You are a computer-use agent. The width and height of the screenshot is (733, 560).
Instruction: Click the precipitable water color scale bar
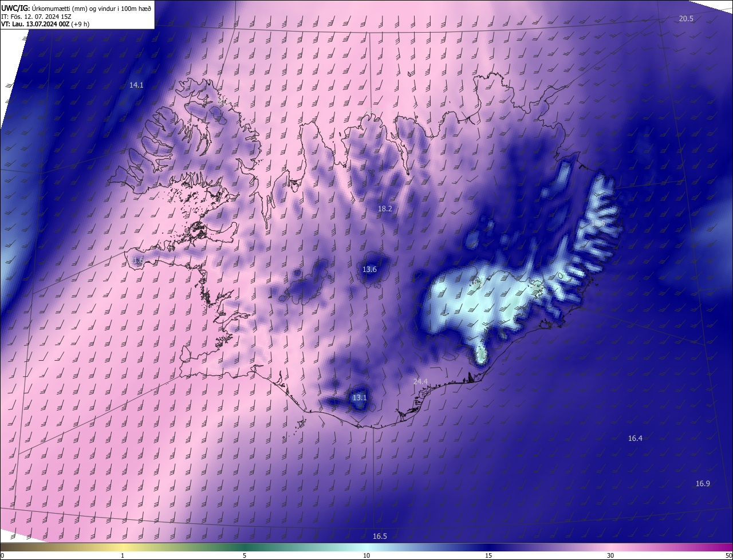[x=366, y=547]
